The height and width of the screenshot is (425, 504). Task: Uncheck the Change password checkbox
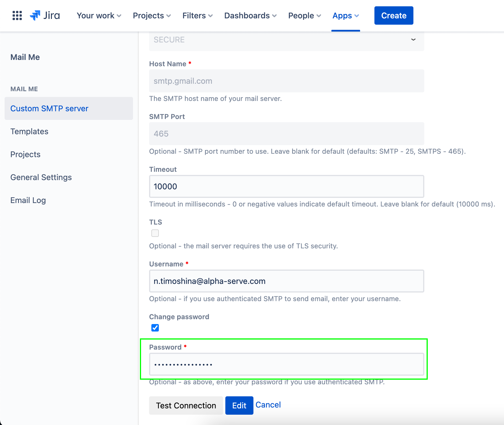pyautogui.click(x=155, y=328)
